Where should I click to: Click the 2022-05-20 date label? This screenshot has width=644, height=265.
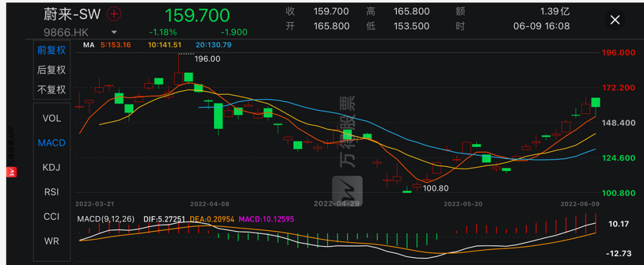463,204
